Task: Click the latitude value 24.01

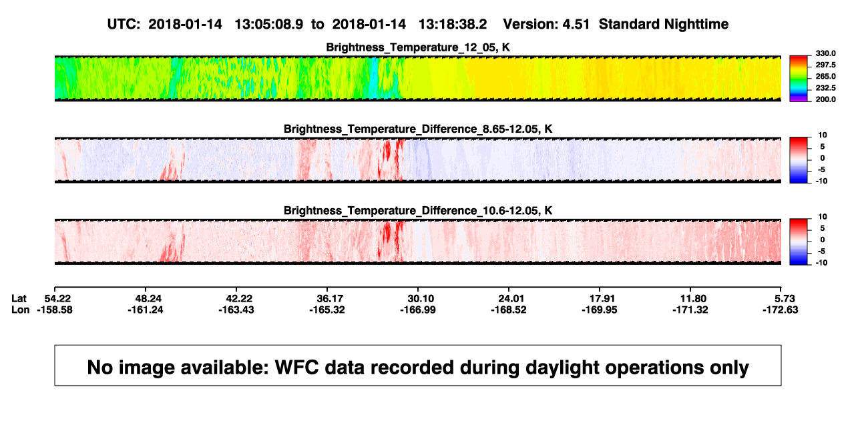Action: 509,298
